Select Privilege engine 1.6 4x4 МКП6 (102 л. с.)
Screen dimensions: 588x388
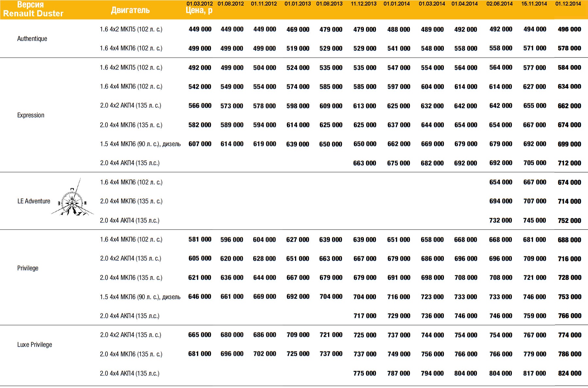coord(131,239)
